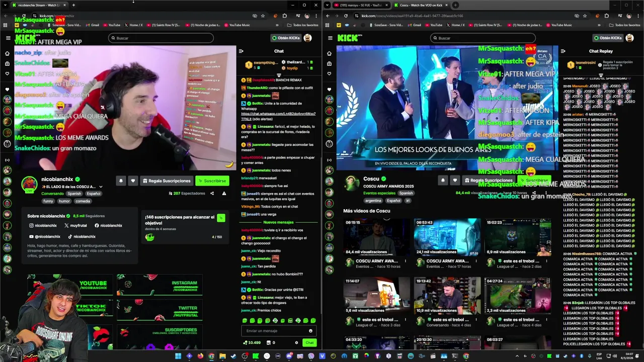Click search field Buscar in left window
Viewport: 644px width, 362px height.
[x=160, y=38]
